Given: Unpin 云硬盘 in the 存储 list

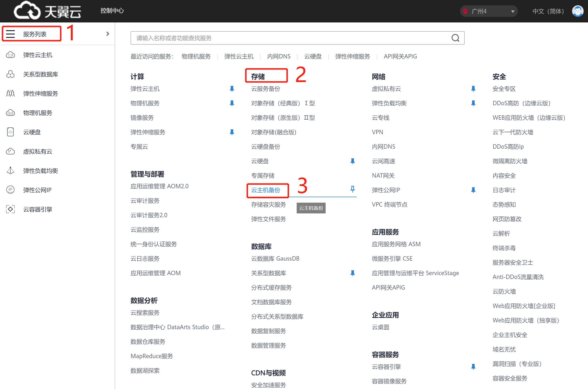Looking at the screenshot, I should click(353, 161).
